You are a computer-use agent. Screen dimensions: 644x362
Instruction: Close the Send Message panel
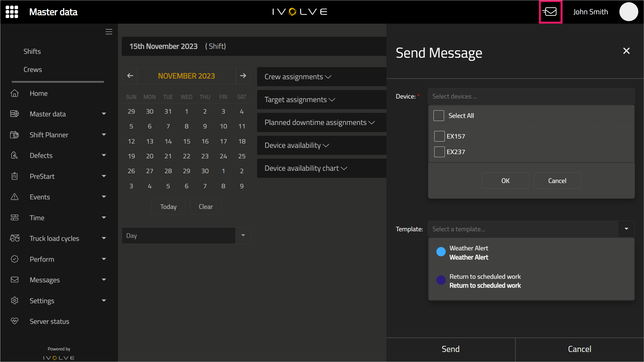click(x=626, y=51)
